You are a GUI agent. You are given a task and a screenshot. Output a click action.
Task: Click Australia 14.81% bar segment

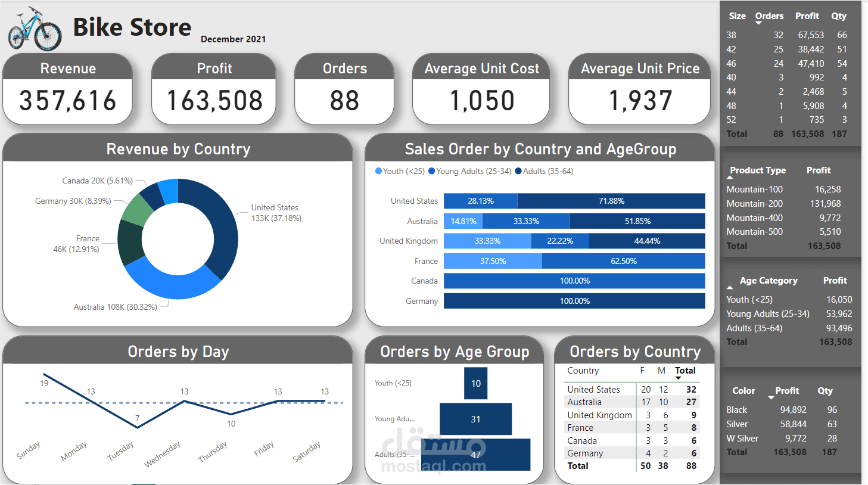tap(463, 221)
